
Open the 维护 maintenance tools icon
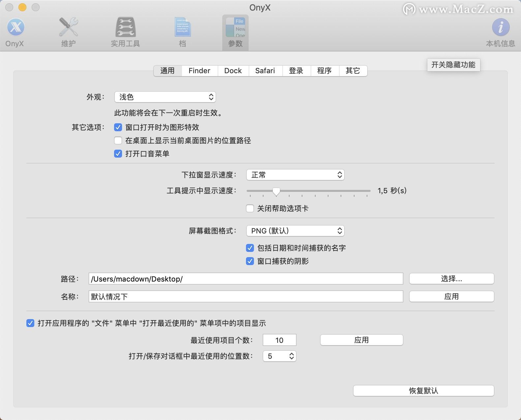(68, 32)
